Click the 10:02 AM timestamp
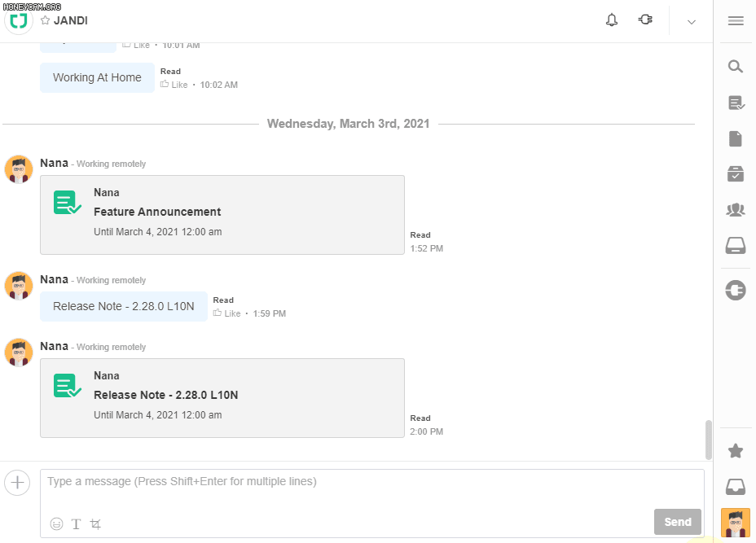Image resolution: width=756 pixels, height=543 pixels. [219, 85]
